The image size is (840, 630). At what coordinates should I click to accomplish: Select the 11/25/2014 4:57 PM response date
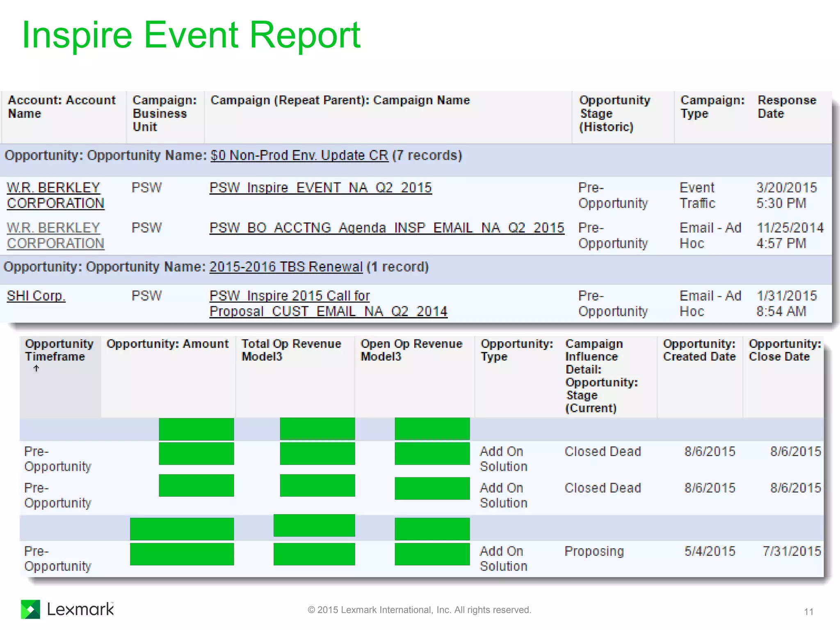[790, 235]
